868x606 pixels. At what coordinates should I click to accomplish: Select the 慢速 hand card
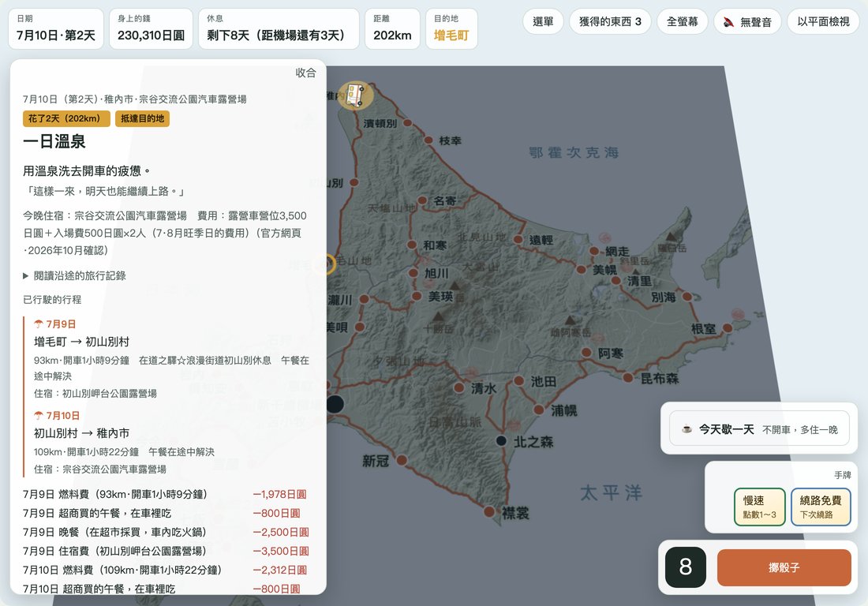pyautogui.click(x=759, y=507)
